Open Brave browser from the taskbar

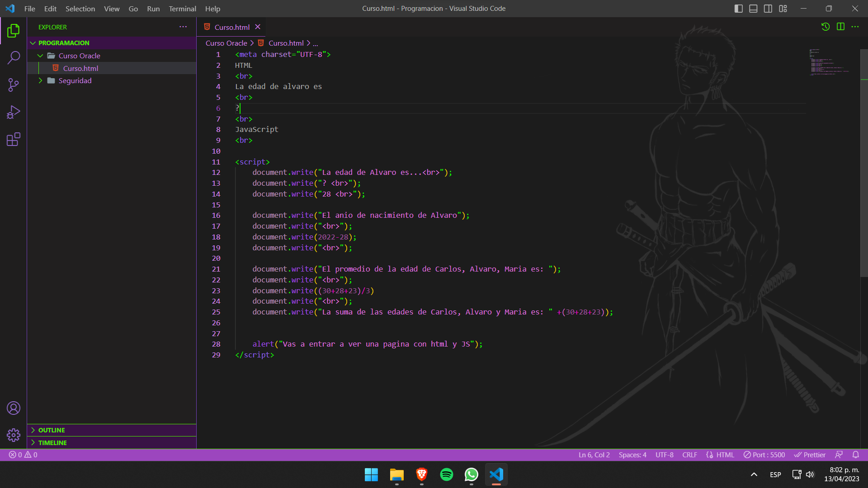[x=421, y=474]
